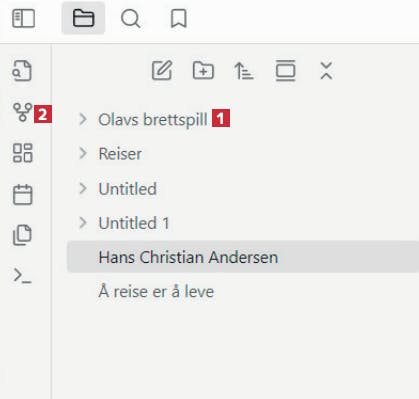Open the bookmarks tab
Viewport: 419px width, 399px height.
tap(179, 18)
